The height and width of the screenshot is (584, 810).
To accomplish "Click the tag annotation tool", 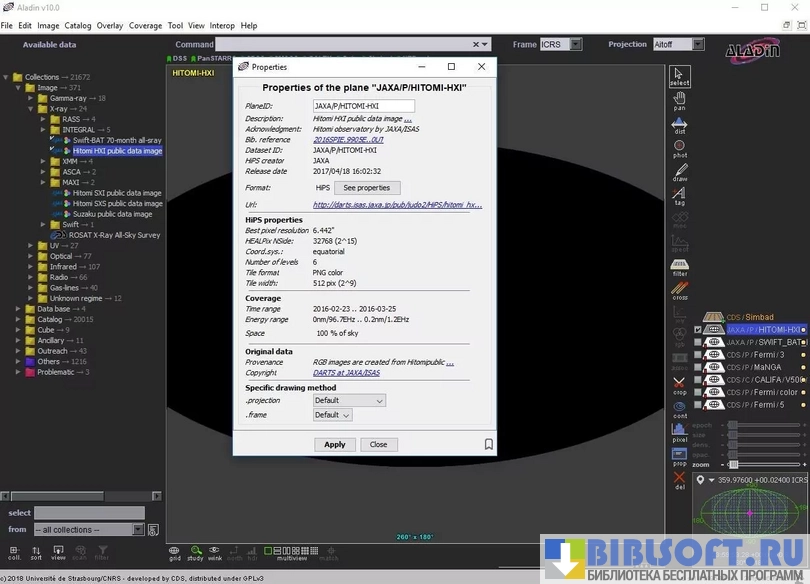I will tap(679, 196).
